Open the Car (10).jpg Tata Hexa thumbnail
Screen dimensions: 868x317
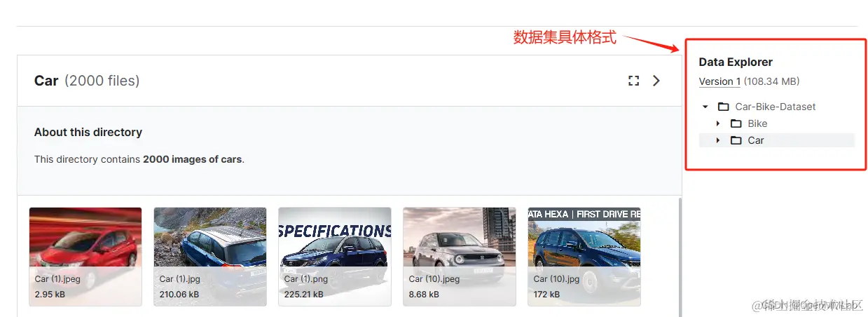pos(584,257)
